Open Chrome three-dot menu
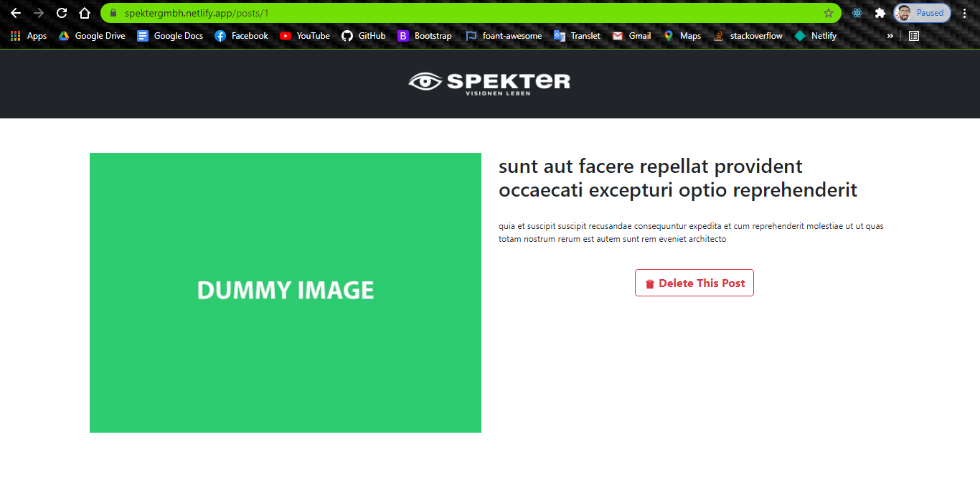Viewport: 980px width, 498px height. 965,13
